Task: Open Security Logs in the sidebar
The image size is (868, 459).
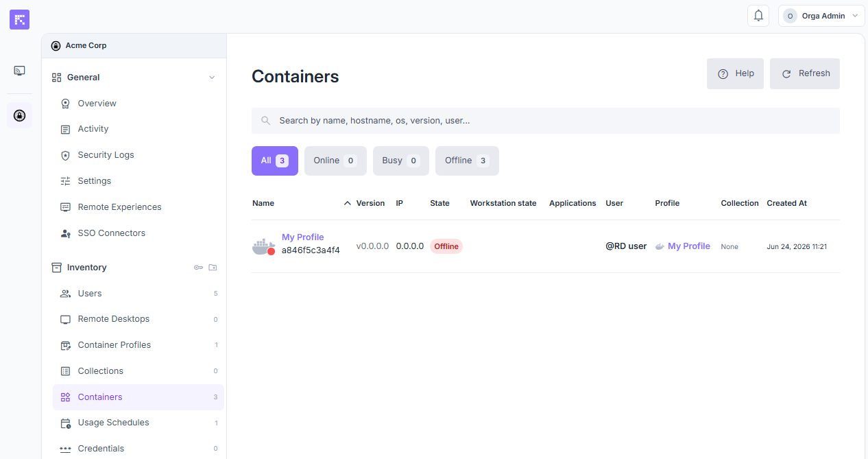Action: pos(138,155)
